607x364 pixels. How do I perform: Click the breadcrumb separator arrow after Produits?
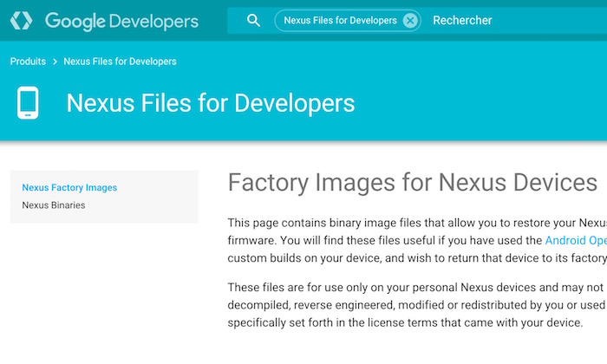[x=55, y=62]
